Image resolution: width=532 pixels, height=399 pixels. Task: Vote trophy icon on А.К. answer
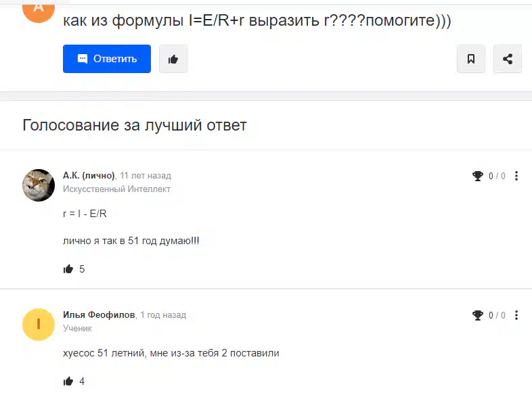click(478, 176)
